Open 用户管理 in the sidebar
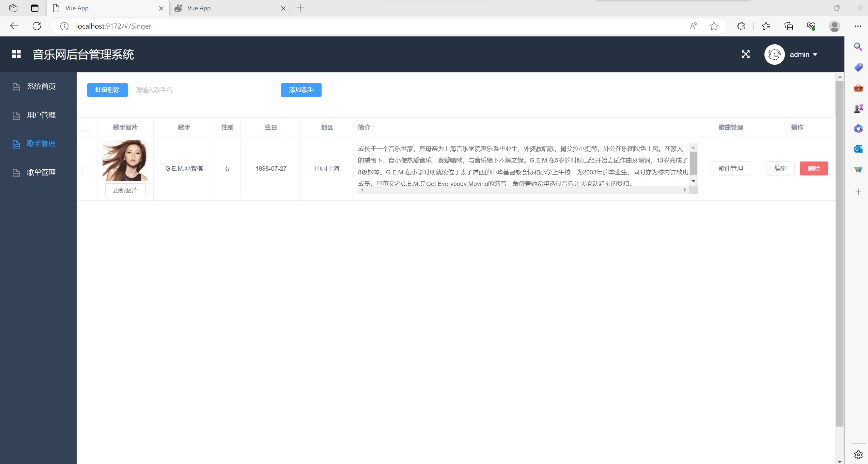Image resolution: width=868 pixels, height=464 pixels. (38, 115)
